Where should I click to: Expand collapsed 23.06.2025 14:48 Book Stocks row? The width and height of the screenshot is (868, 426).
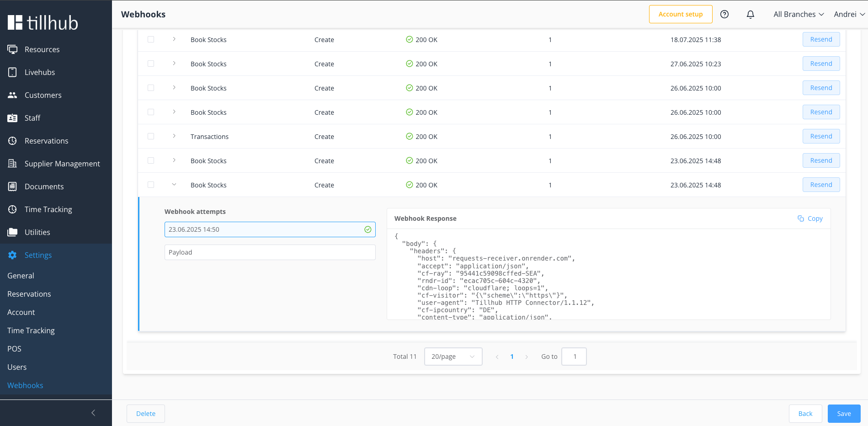174,160
